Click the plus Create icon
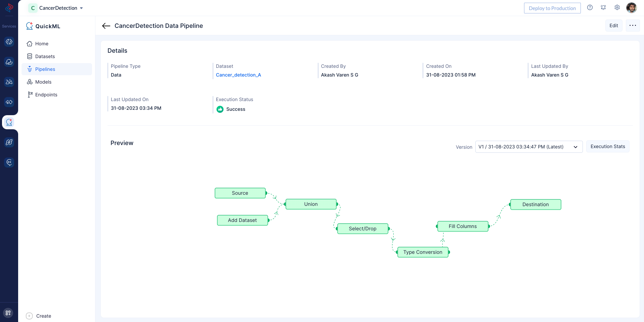The width and height of the screenshot is (644, 322). coord(29,316)
